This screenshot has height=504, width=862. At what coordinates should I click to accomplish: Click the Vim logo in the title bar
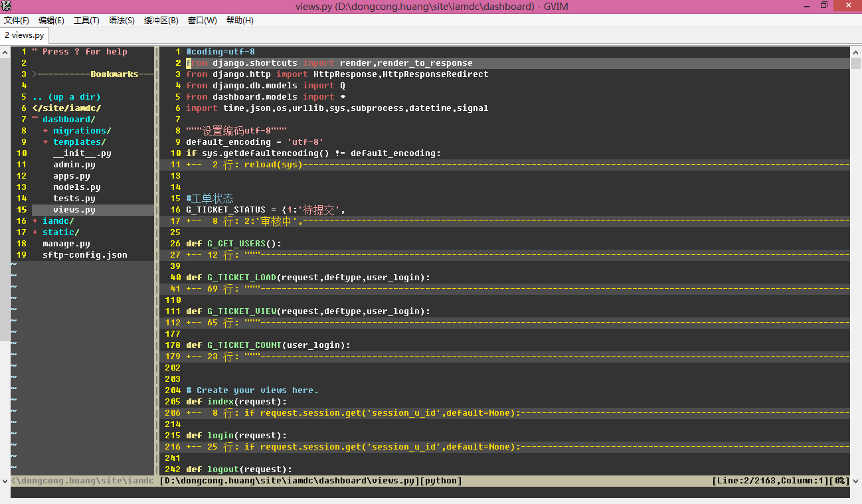point(7,6)
